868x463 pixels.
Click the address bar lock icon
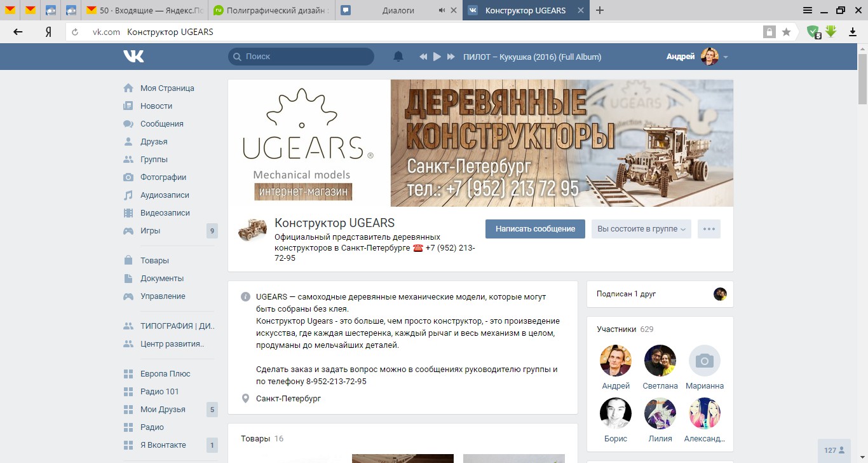(770, 32)
